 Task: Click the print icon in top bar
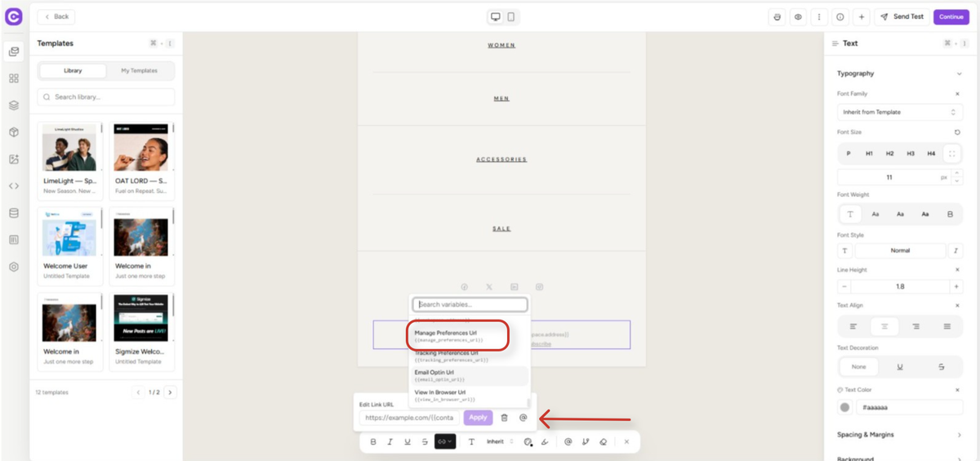point(777,16)
